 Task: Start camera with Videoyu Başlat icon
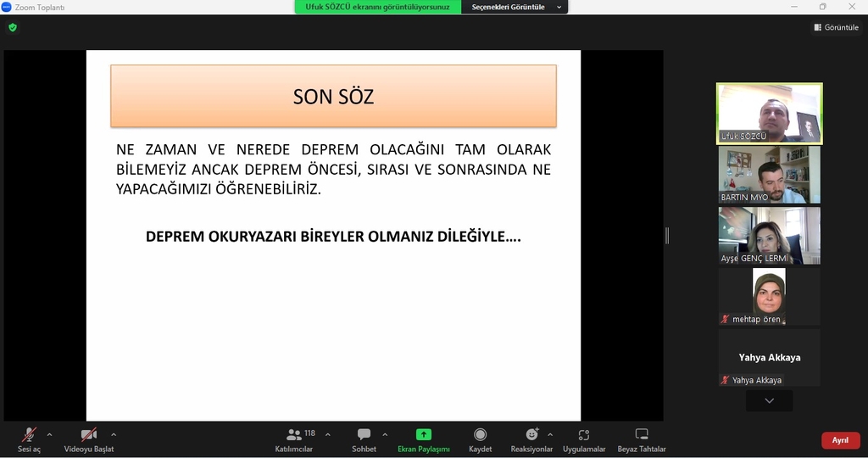[x=88, y=435]
